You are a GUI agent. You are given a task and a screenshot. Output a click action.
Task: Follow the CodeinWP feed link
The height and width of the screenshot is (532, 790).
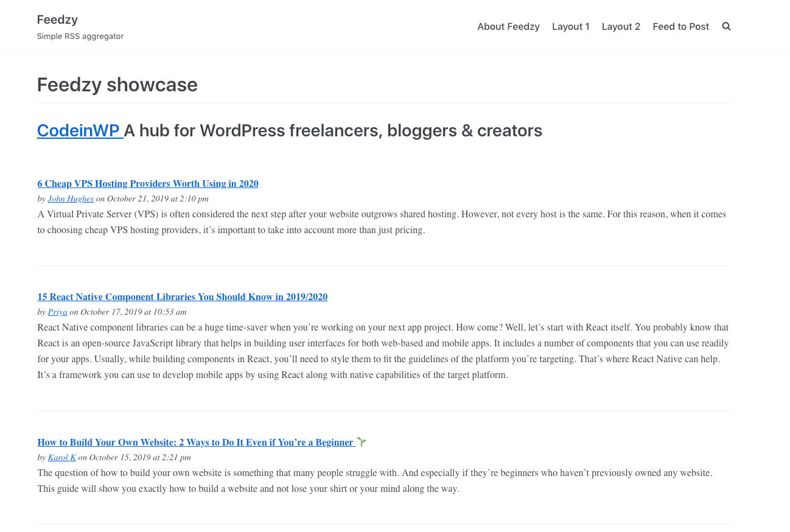click(79, 130)
